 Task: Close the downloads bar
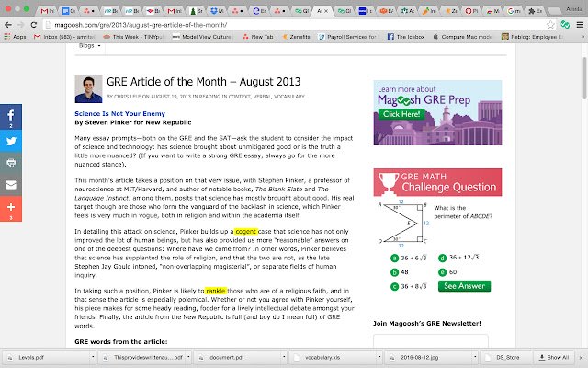click(581, 358)
